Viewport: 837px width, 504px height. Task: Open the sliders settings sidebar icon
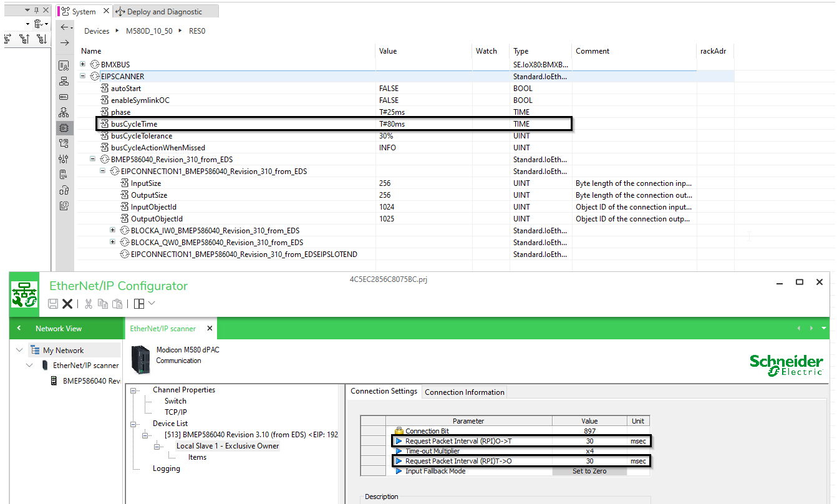click(64, 159)
